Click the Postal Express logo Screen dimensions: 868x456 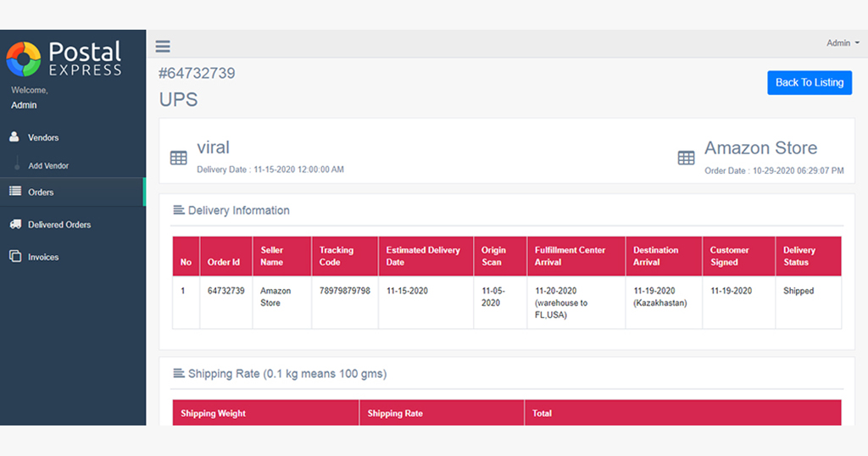click(x=64, y=58)
